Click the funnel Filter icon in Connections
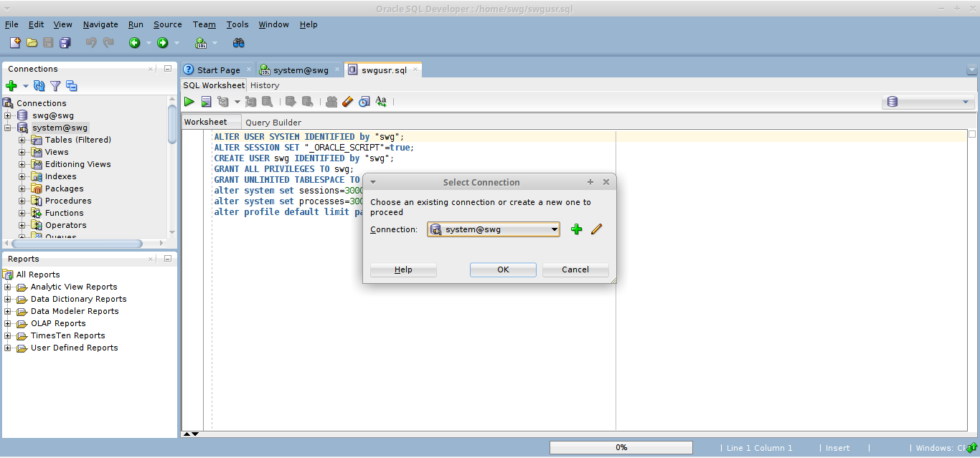The image size is (980, 458). click(x=55, y=86)
